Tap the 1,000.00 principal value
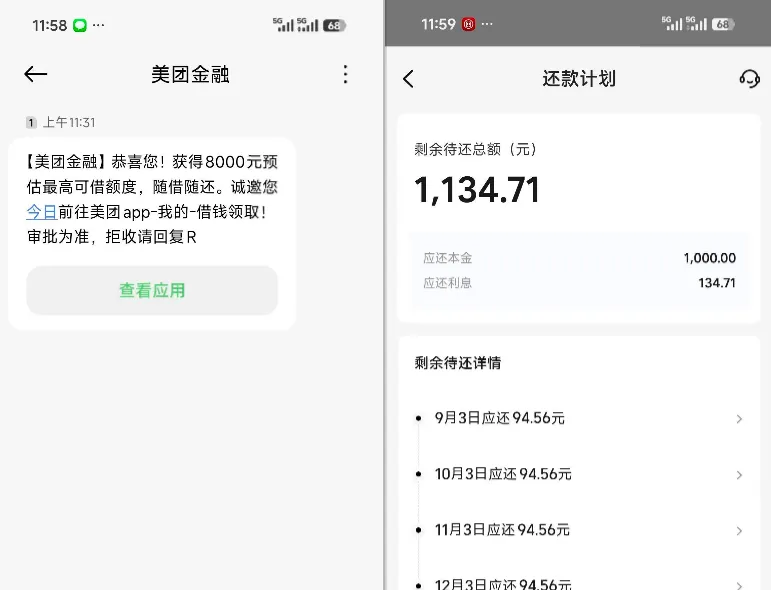This screenshot has width=771, height=590. (x=710, y=258)
